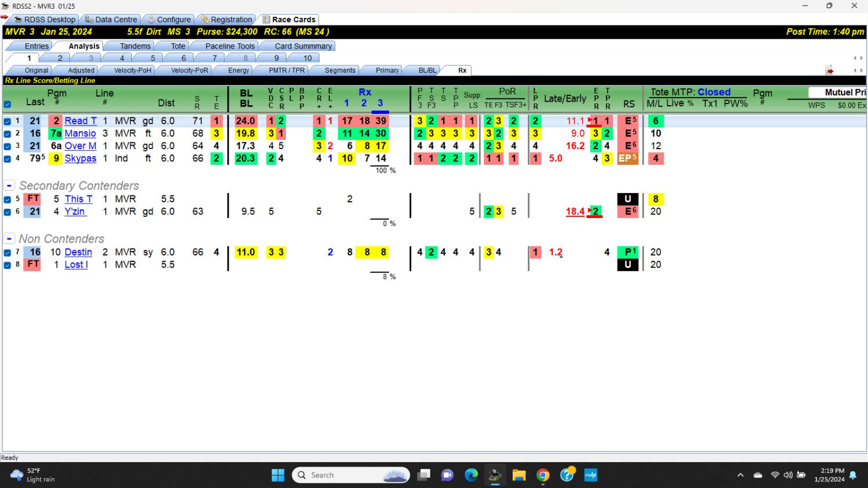Screen dimensions: 868x488
Task: Open Microsoft Edge from the taskbar
Action: point(472,475)
